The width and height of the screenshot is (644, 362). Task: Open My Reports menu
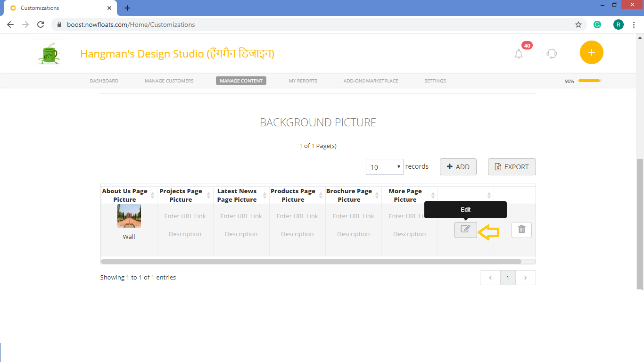(x=303, y=81)
